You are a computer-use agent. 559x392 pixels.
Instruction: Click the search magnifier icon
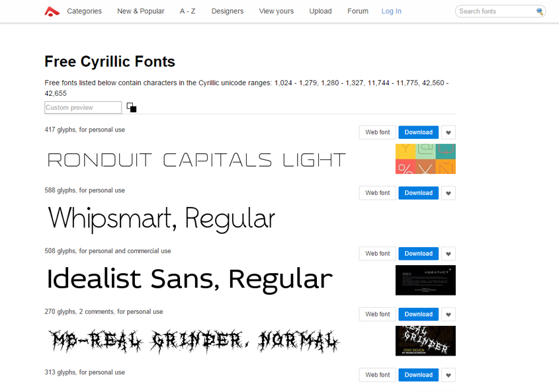[x=540, y=11]
